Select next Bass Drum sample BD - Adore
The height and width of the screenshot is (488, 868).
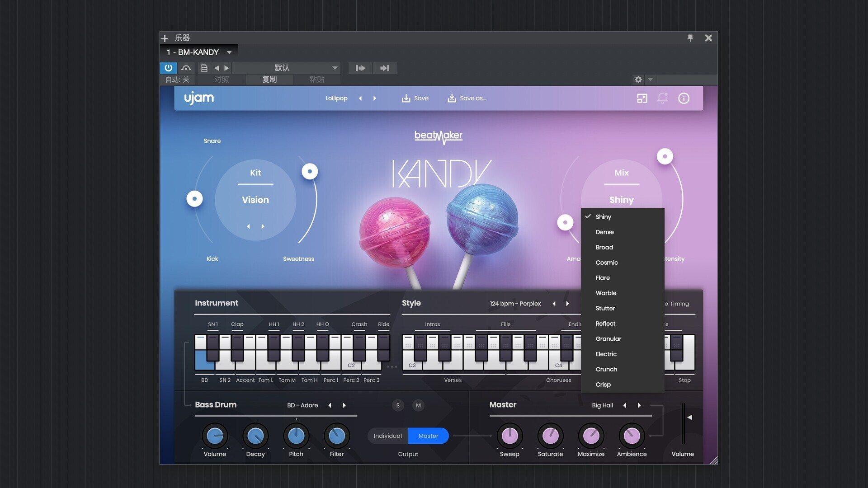[x=344, y=405]
